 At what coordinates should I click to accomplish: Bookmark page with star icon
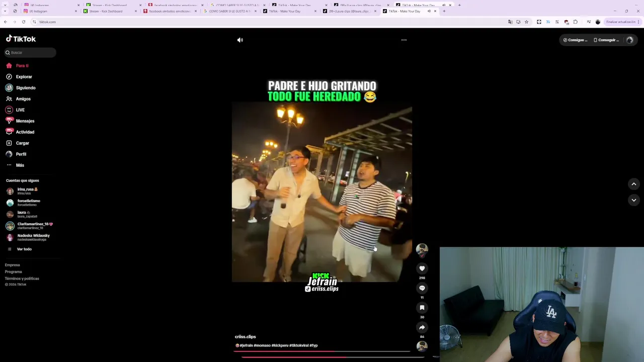(526, 22)
